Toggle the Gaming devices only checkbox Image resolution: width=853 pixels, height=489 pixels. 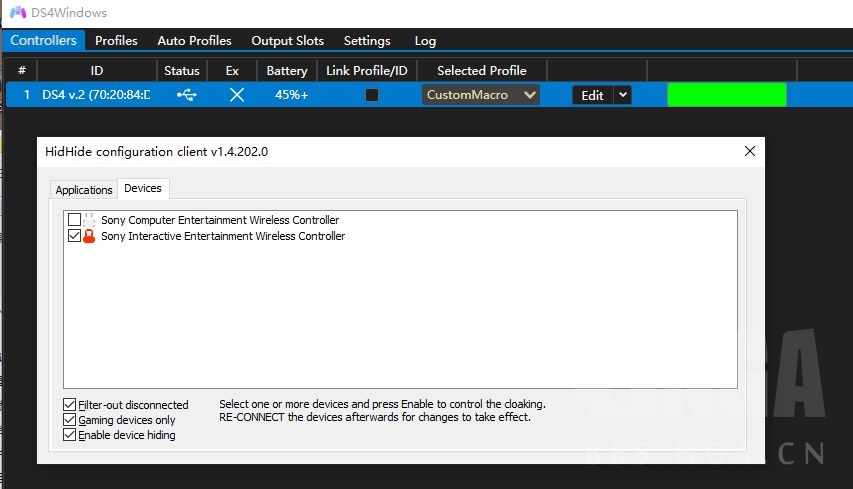pyautogui.click(x=70, y=420)
